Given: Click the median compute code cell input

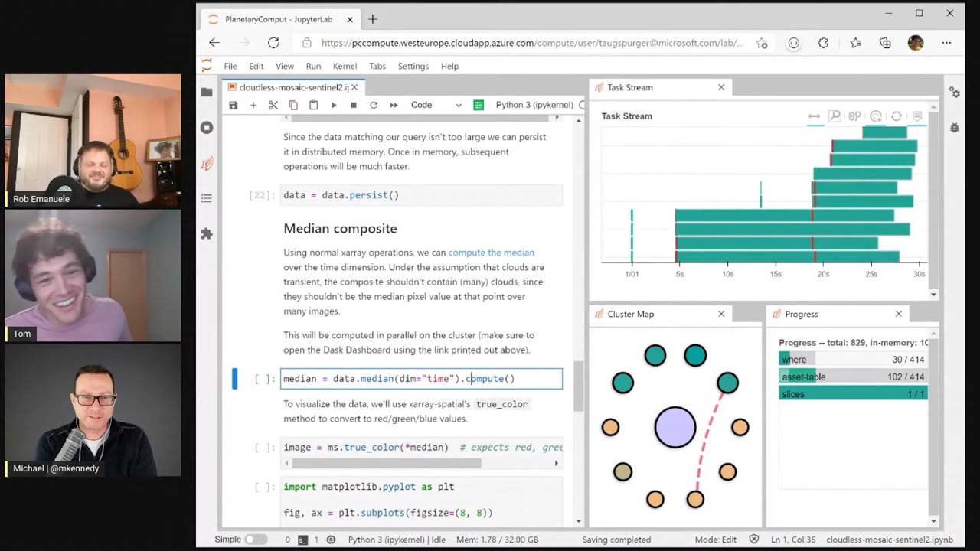Looking at the screenshot, I should (x=421, y=379).
